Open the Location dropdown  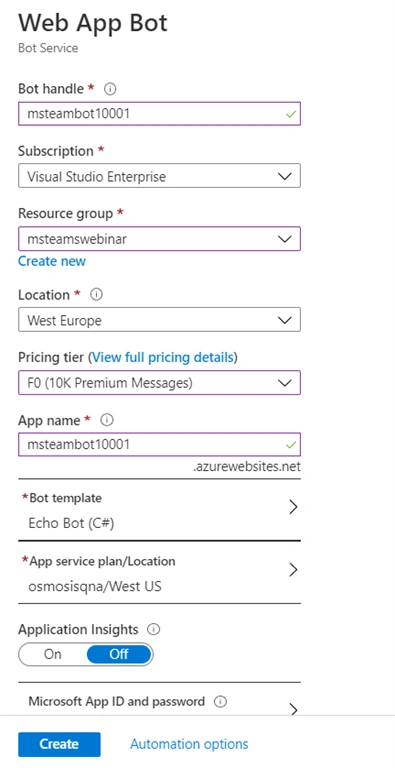click(159, 320)
